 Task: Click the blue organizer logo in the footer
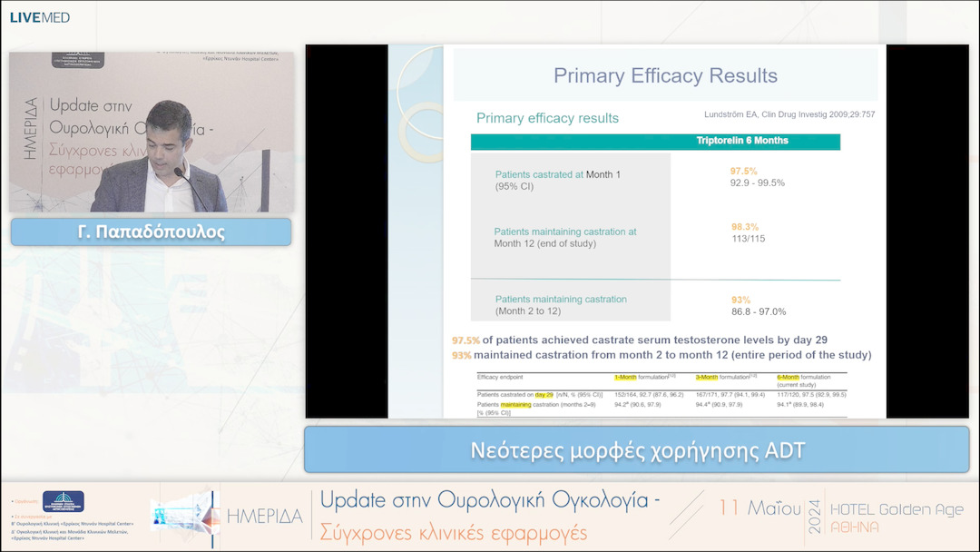63,501
